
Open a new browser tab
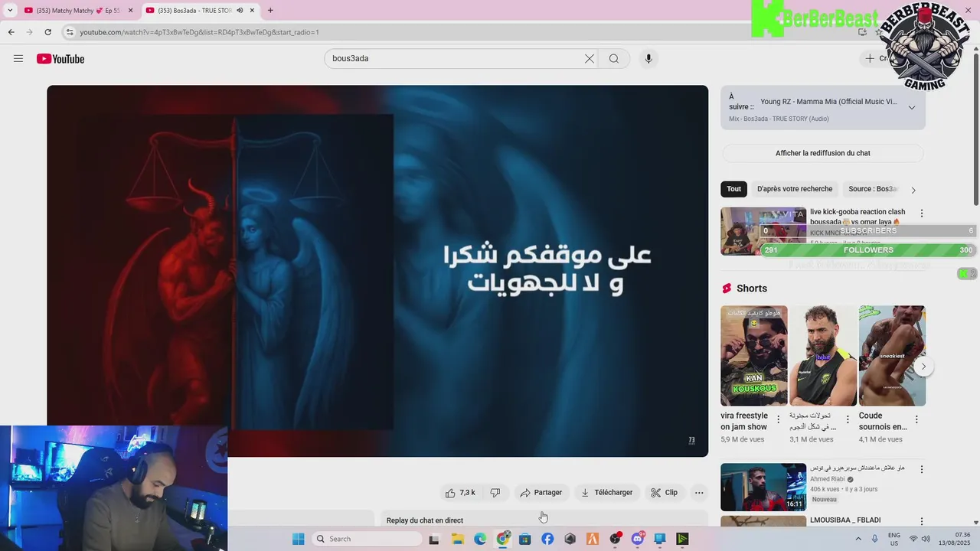(x=270, y=11)
